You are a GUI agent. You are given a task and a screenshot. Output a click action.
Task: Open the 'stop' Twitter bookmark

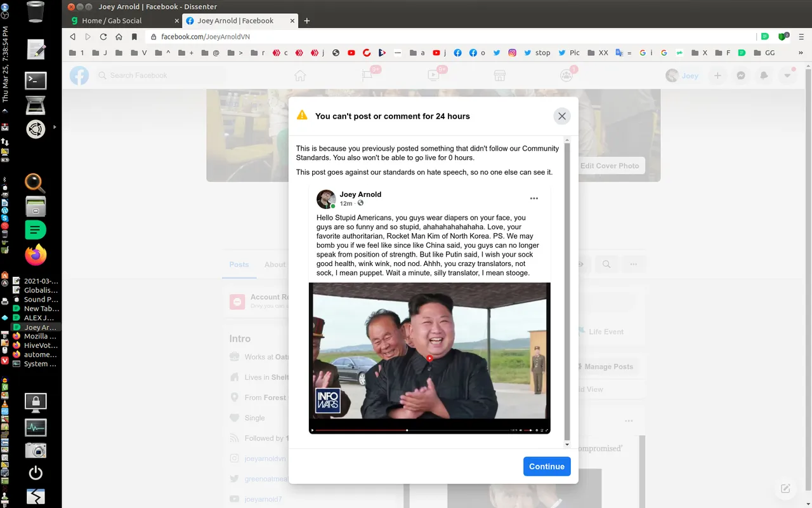(x=537, y=53)
